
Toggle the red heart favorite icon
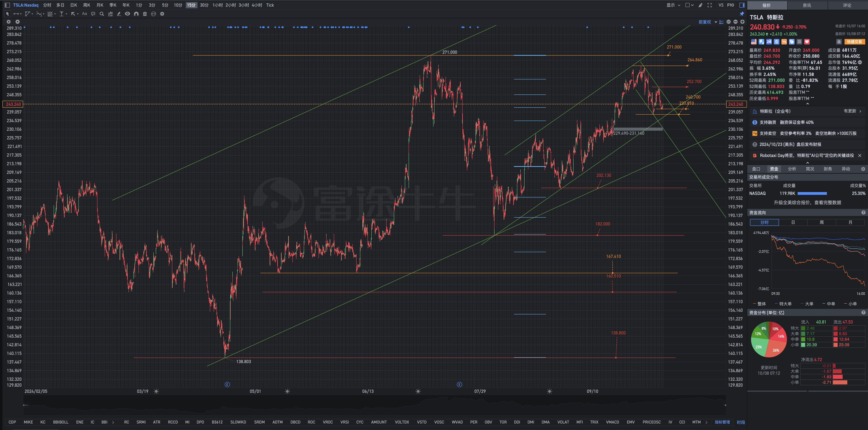pyautogui.click(x=807, y=42)
